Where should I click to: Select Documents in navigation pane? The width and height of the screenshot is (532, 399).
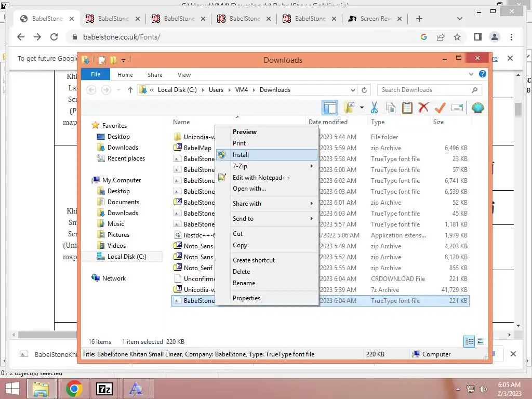pyautogui.click(x=123, y=202)
